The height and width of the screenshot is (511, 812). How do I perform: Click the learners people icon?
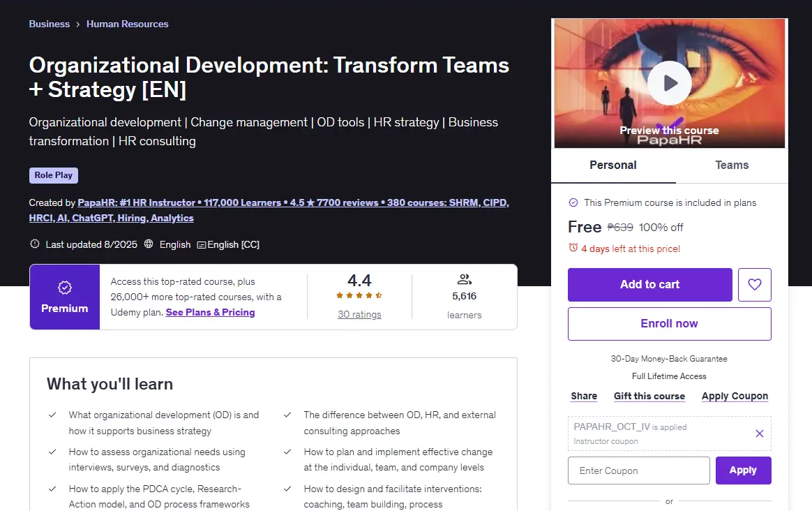(464, 279)
